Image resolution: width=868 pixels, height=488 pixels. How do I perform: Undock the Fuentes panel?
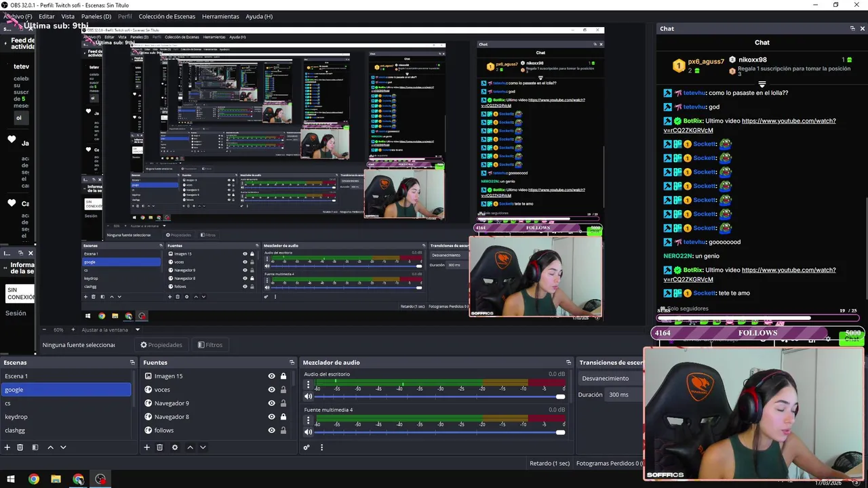pos(292,363)
